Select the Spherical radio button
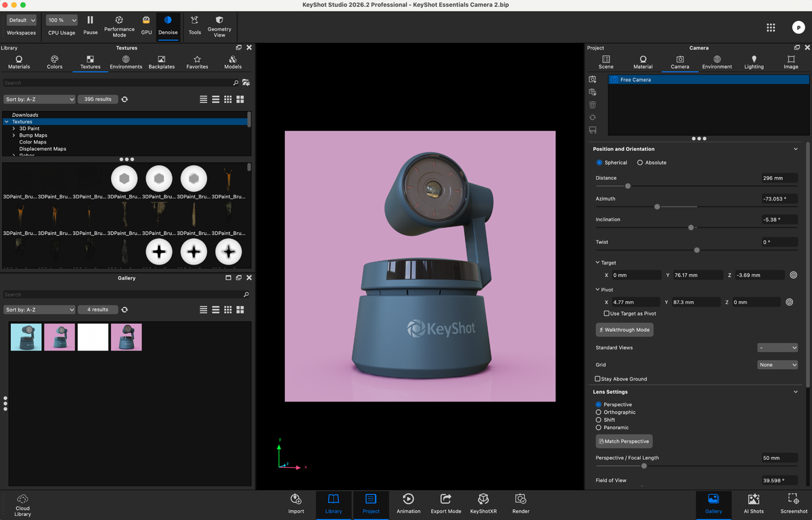This screenshot has height=520, width=812. point(599,162)
